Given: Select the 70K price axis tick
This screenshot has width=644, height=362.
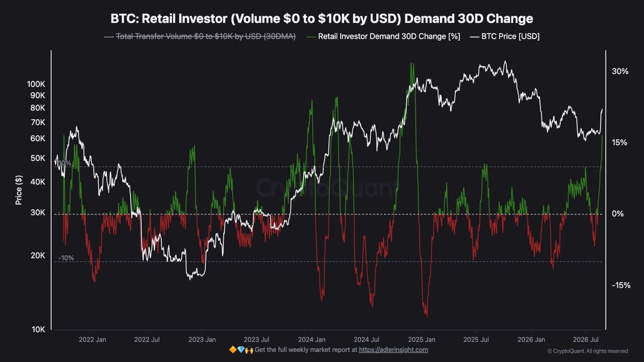Looking at the screenshot, I should tap(38, 122).
